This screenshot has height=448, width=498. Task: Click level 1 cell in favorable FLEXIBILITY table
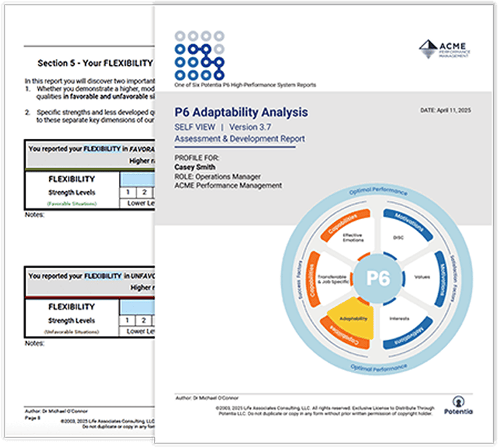128,192
